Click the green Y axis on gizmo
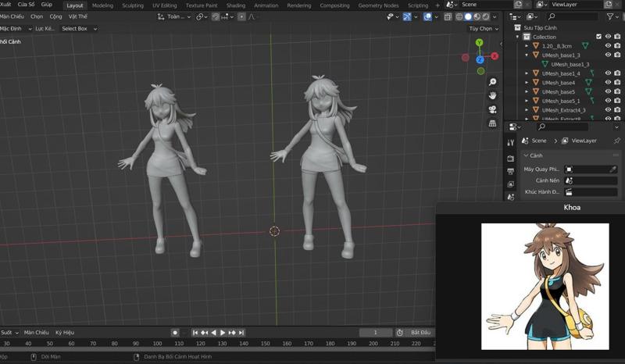 [x=479, y=43]
